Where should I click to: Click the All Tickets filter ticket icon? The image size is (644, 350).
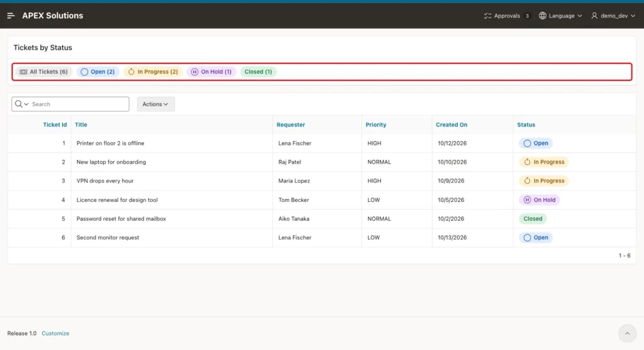pos(23,72)
